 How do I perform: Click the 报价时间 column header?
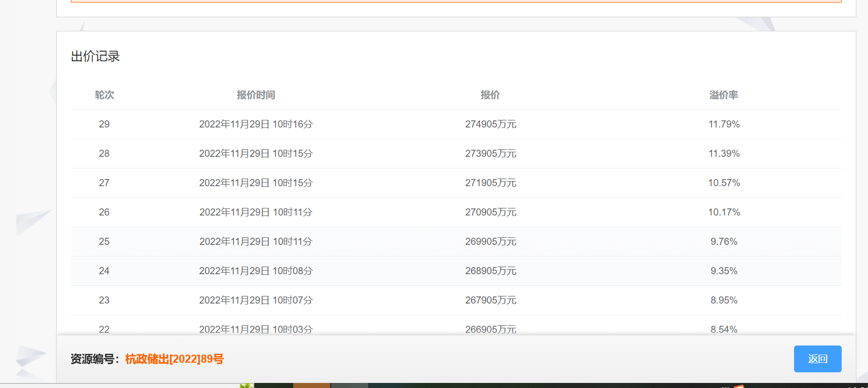coord(256,95)
